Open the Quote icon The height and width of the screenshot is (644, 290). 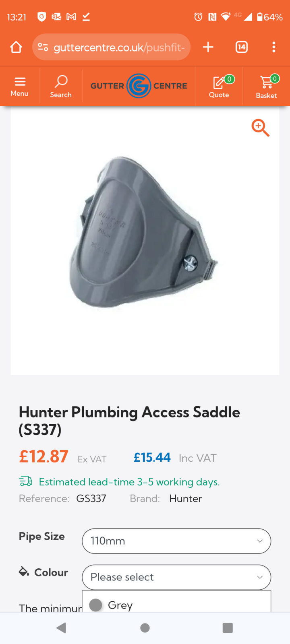tap(219, 82)
